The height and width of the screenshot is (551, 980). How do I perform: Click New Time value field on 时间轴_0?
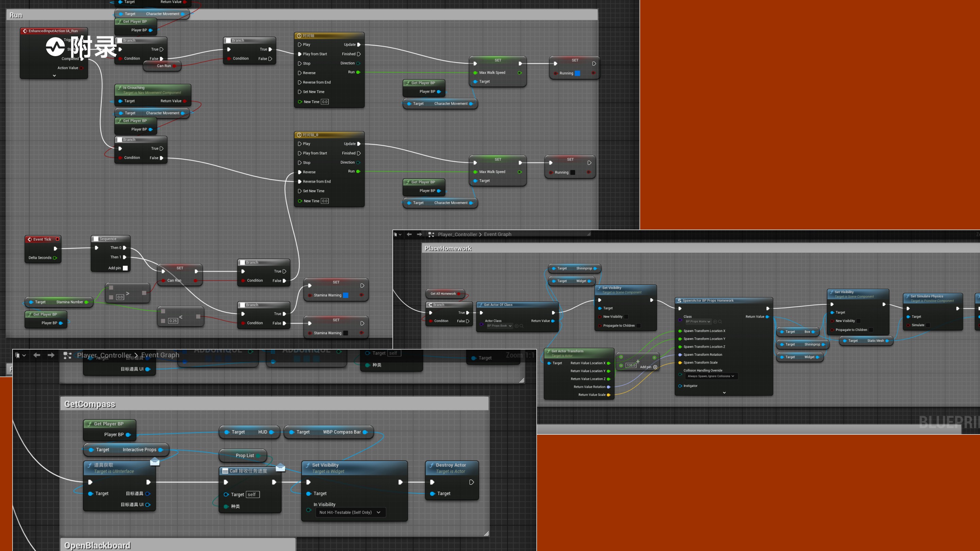(325, 201)
